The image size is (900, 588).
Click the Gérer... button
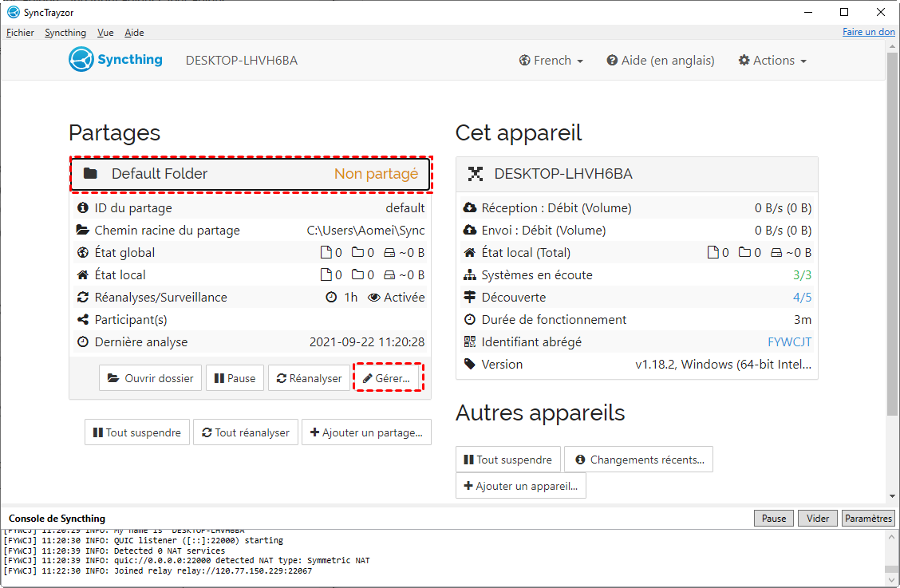[389, 378]
